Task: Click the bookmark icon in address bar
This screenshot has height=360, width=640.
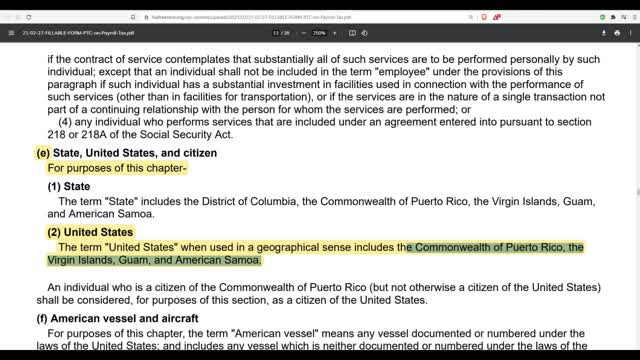Action: [133, 17]
